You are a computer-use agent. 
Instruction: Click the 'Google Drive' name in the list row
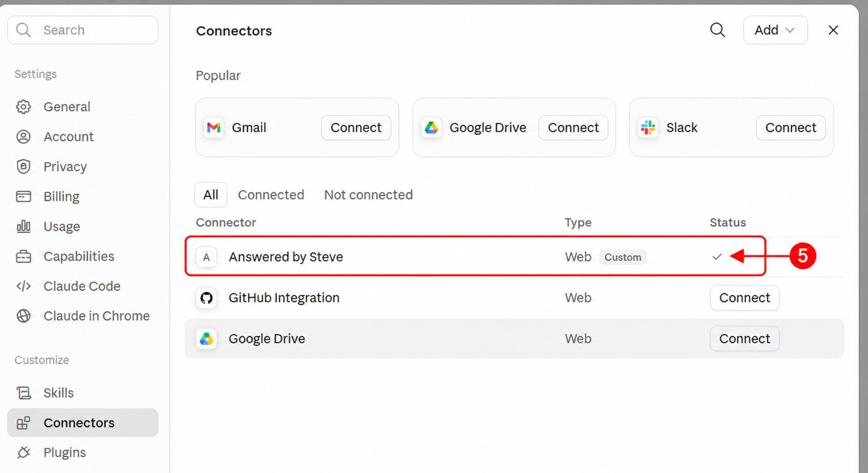coord(267,339)
